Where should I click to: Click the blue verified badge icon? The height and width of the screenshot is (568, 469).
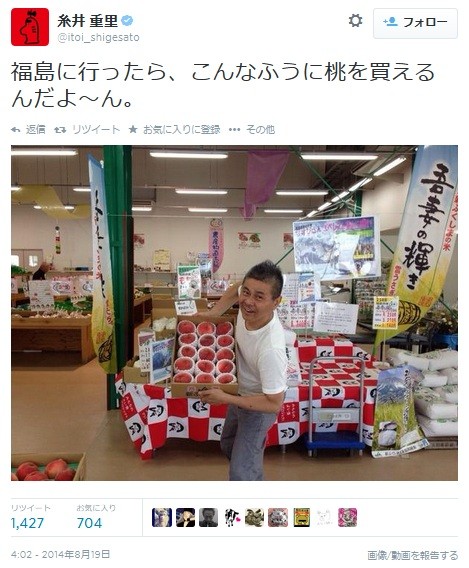(x=127, y=21)
